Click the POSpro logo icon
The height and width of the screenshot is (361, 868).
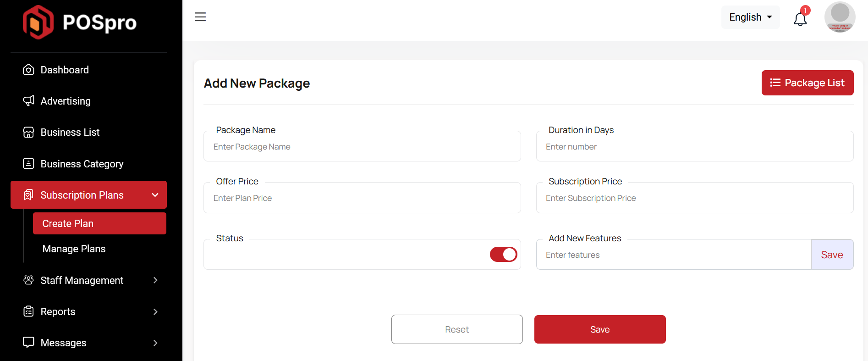[x=38, y=22]
